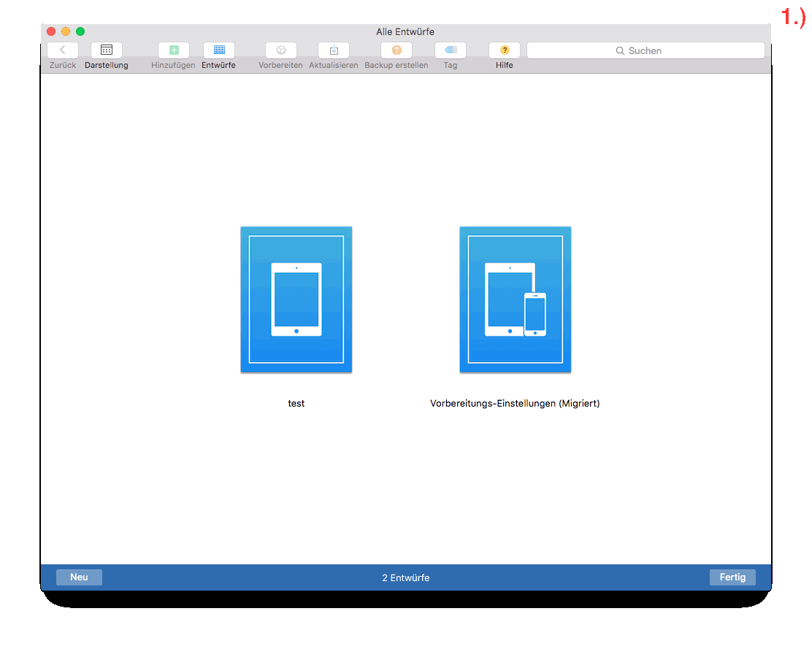Click the Darstellung view icon

(106, 50)
